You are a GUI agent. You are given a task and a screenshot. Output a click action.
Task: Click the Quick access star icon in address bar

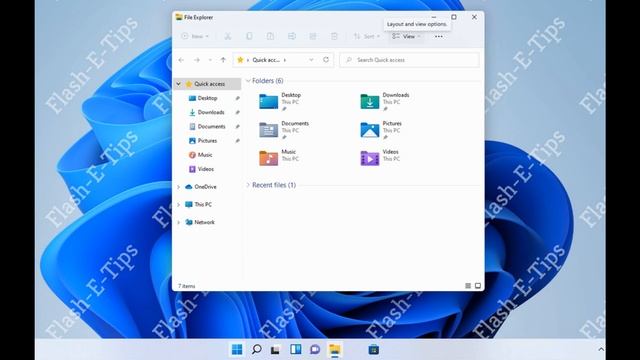pos(240,60)
